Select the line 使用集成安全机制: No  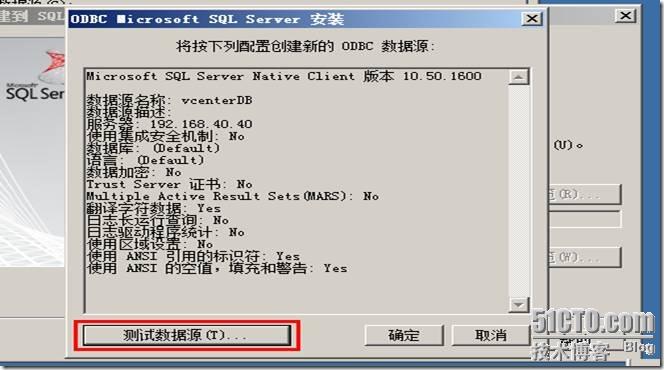click(x=166, y=136)
